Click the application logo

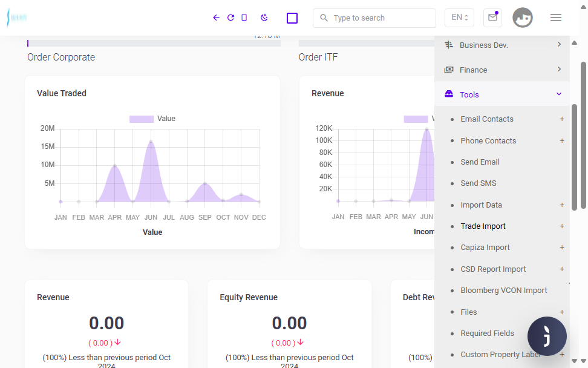pyautogui.click(x=17, y=18)
